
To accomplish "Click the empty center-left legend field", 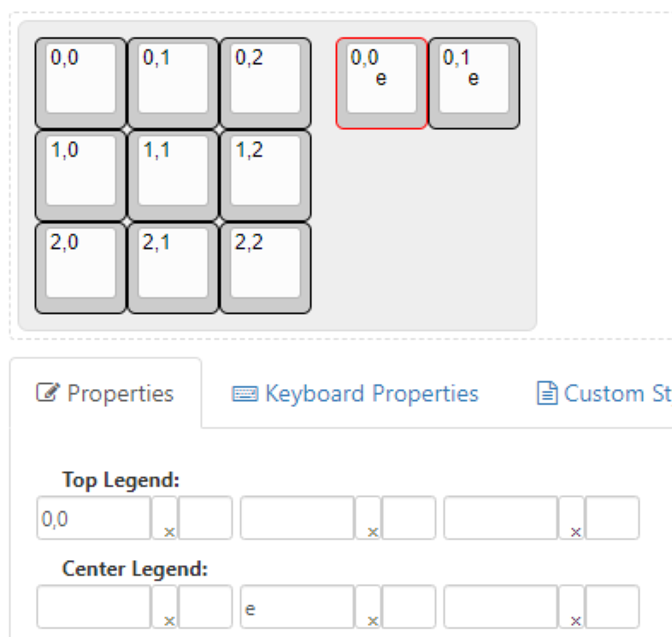I will click(94, 606).
